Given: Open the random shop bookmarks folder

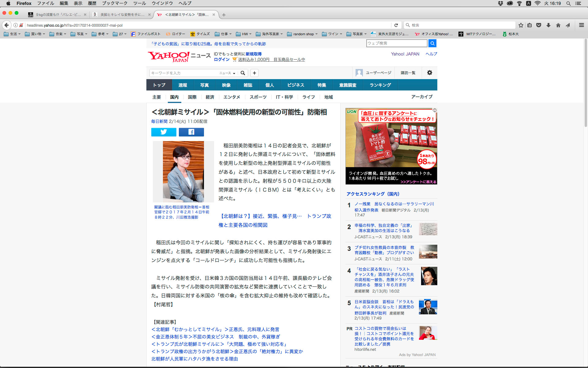Looking at the screenshot, I should click(x=303, y=34).
